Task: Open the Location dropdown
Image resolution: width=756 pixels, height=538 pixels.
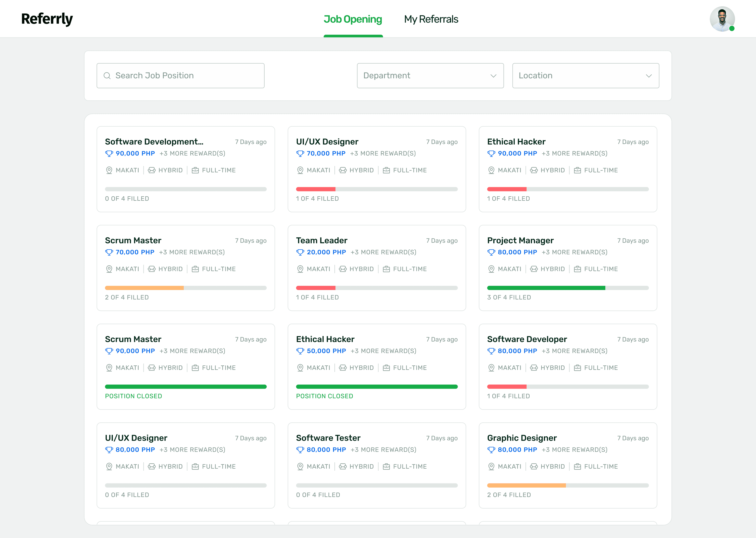Action: point(585,76)
